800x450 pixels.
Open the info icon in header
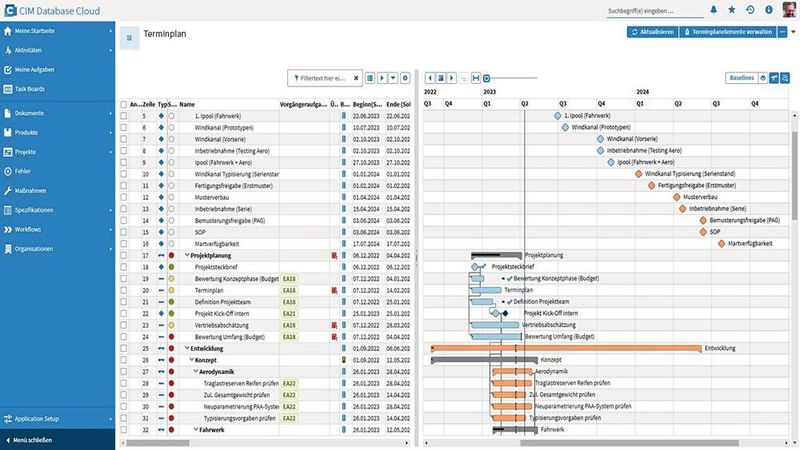tap(768, 10)
